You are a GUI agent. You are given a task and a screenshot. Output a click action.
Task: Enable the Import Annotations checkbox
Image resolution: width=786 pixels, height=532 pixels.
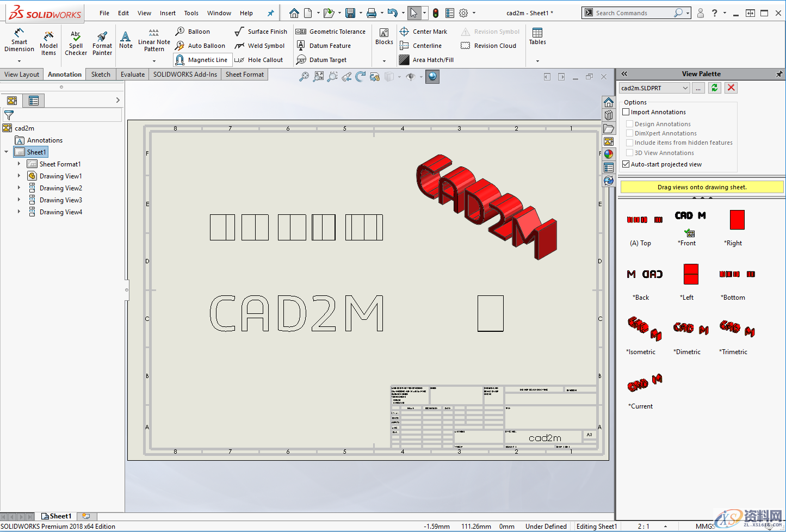(x=626, y=112)
